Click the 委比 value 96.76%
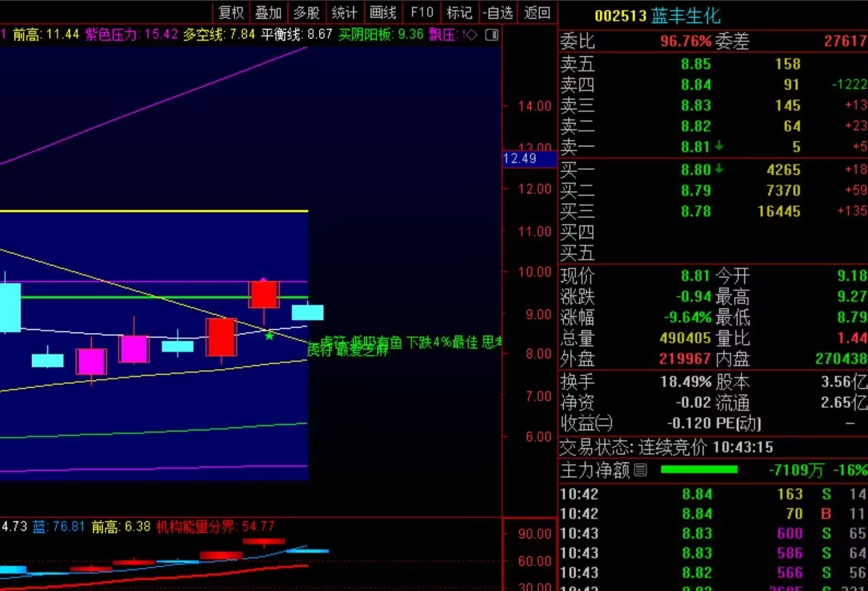Viewport: 868px width, 591px height. (x=685, y=41)
